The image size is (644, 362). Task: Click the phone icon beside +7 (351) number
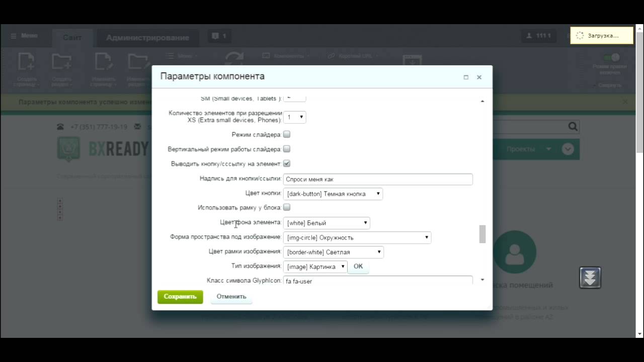(x=60, y=127)
